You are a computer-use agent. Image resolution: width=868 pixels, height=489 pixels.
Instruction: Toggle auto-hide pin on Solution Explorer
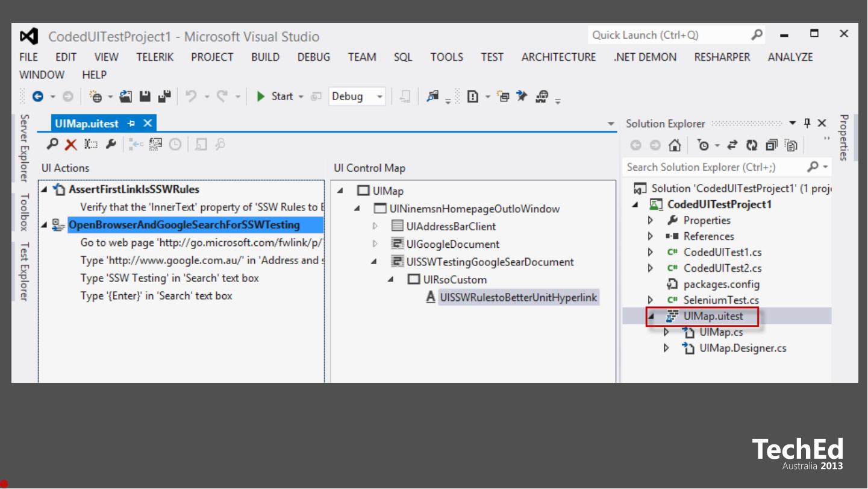[807, 124]
